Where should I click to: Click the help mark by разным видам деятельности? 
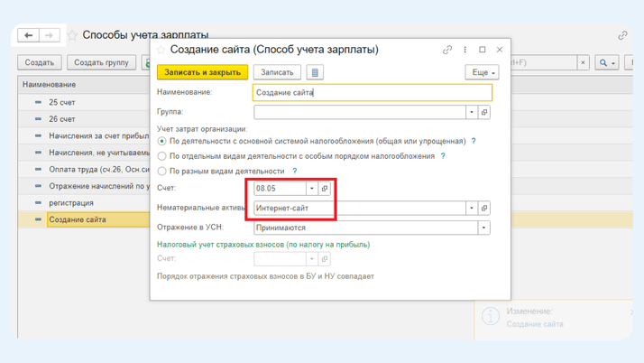pyautogui.click(x=294, y=171)
